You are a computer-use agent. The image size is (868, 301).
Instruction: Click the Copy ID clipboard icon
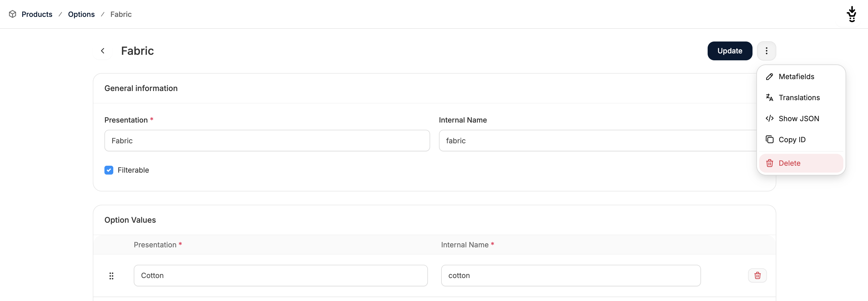click(x=769, y=139)
